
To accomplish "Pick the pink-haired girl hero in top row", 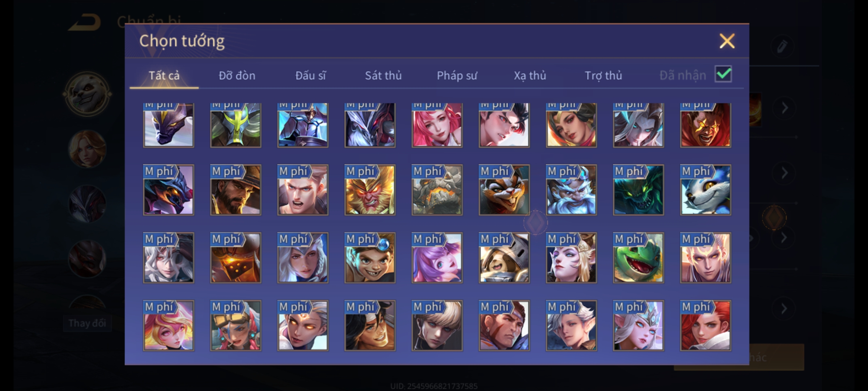I will [x=437, y=125].
